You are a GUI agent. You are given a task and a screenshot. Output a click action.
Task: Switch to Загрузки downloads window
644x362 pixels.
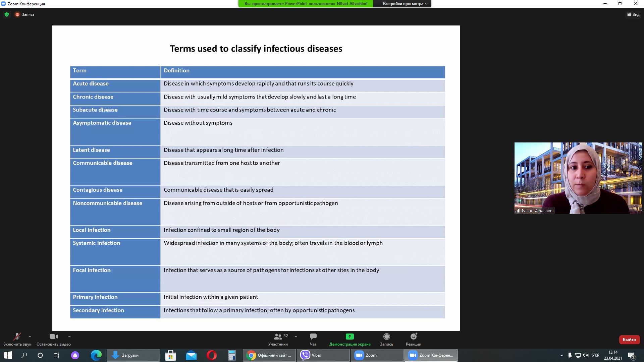[133, 355]
